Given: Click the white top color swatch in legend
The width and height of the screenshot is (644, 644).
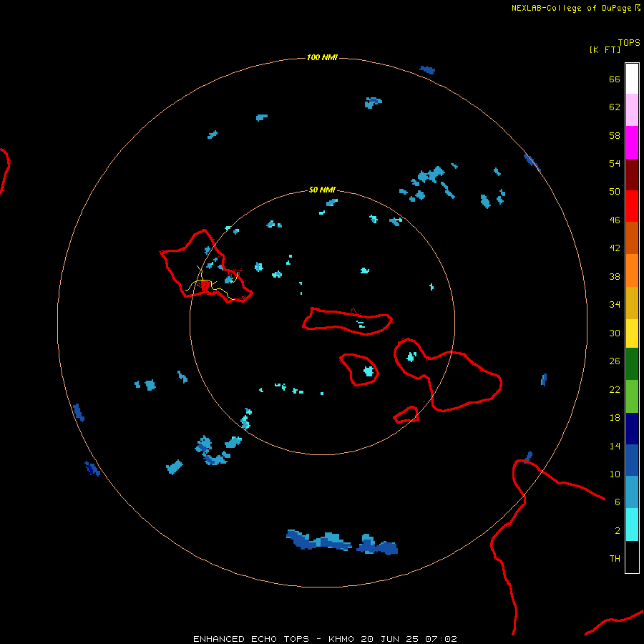Looking at the screenshot, I should click(632, 79).
